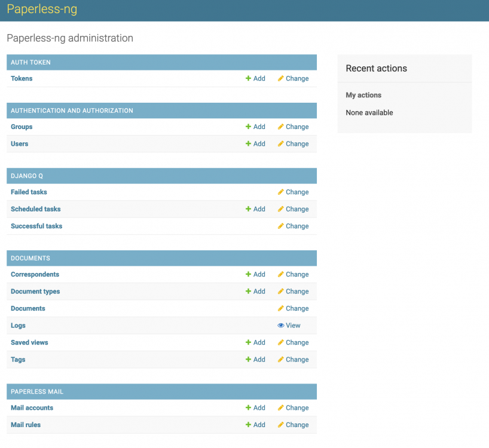489x448 pixels.
Task: Click the Add text for Saved views
Action: point(259,342)
